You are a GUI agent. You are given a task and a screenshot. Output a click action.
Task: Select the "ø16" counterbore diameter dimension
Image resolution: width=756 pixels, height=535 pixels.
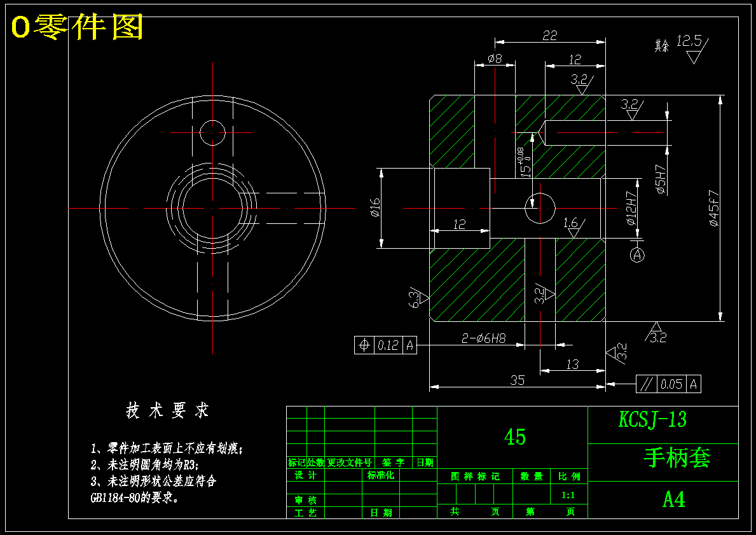click(375, 207)
